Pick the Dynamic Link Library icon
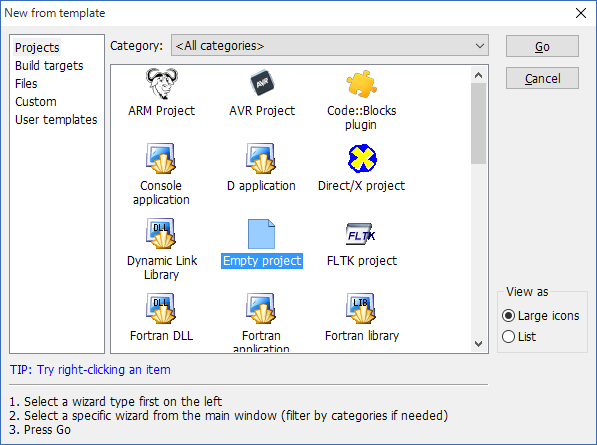Viewport: 597px width, 445px height. pos(161,233)
